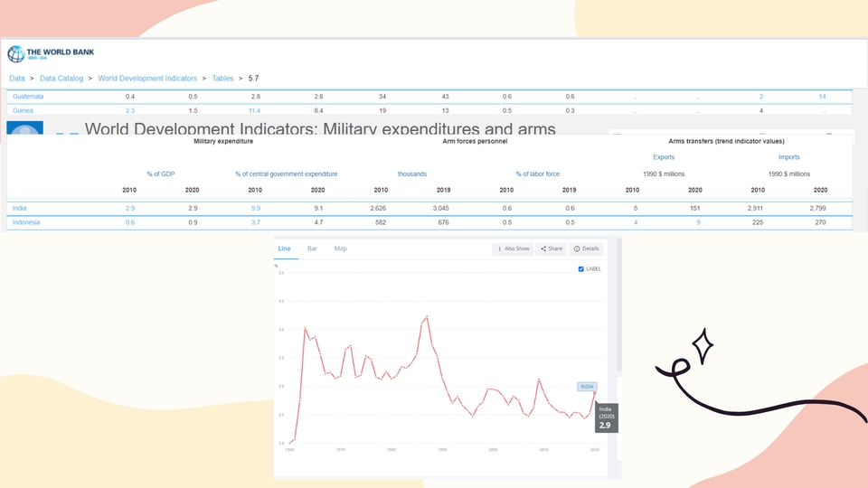Image resolution: width=868 pixels, height=488 pixels.
Task: Click Guinea's 11.4 expenditure value
Action: pyautogui.click(x=255, y=110)
